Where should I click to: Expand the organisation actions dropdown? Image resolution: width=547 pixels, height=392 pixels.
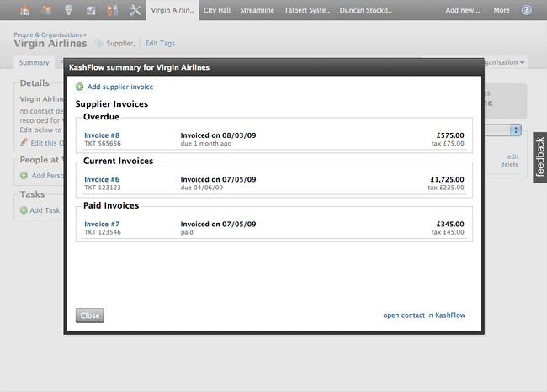tap(505, 62)
